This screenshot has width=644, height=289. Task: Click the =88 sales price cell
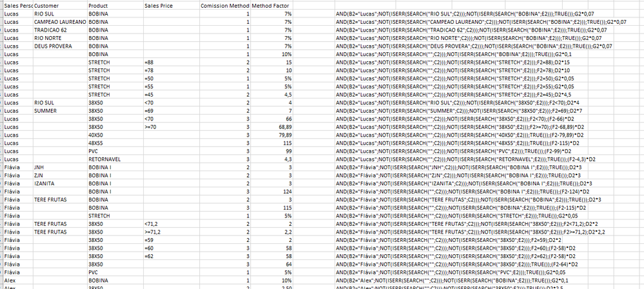pos(171,62)
